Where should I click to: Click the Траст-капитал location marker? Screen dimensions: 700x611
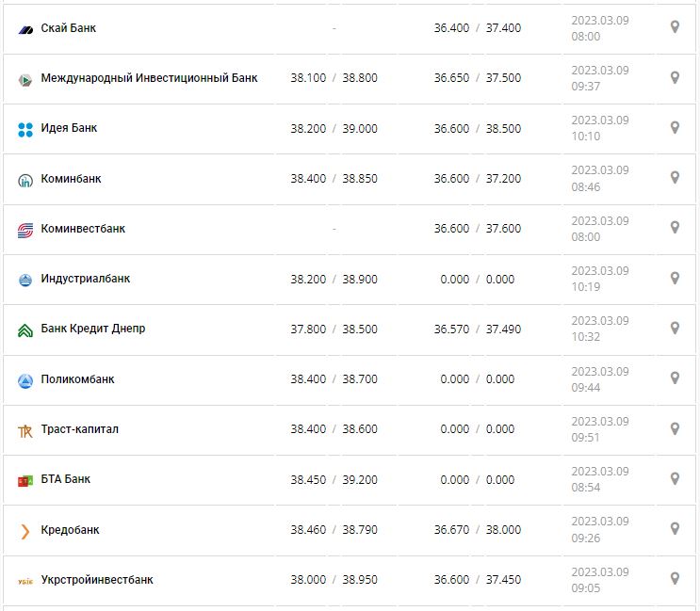click(x=675, y=428)
